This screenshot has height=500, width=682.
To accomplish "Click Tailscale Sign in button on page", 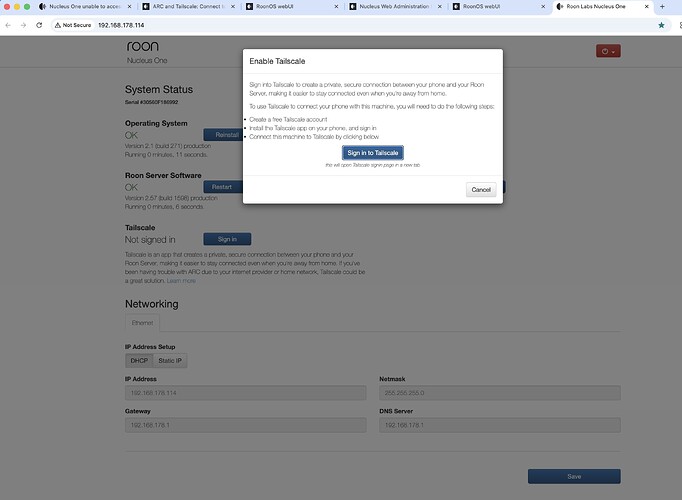I will [227, 239].
